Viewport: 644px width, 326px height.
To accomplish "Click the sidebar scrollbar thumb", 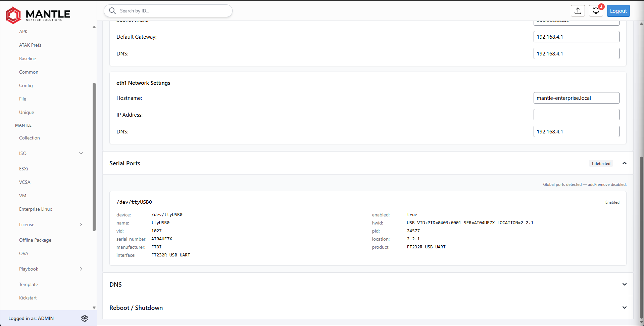I will coord(94,157).
